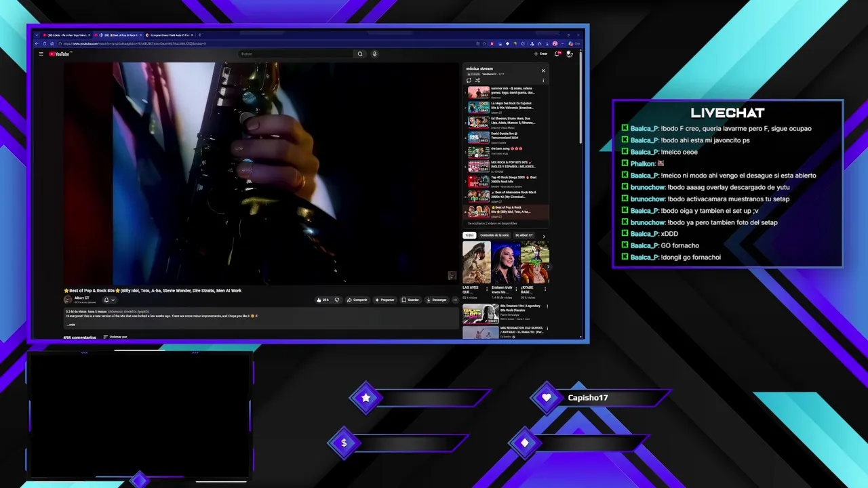Open 80s Greatest Hits Legendary Rock video
The height and width of the screenshot is (488, 868).
505,314
